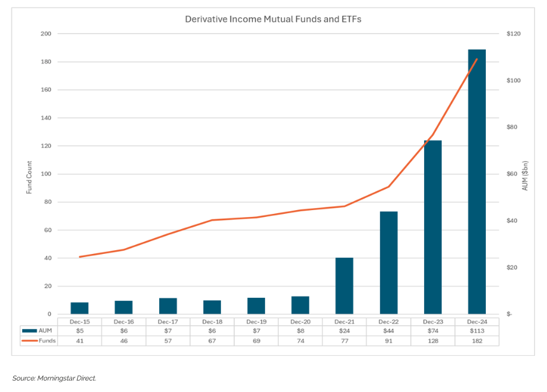Select the Dec-21 bar

click(345, 283)
